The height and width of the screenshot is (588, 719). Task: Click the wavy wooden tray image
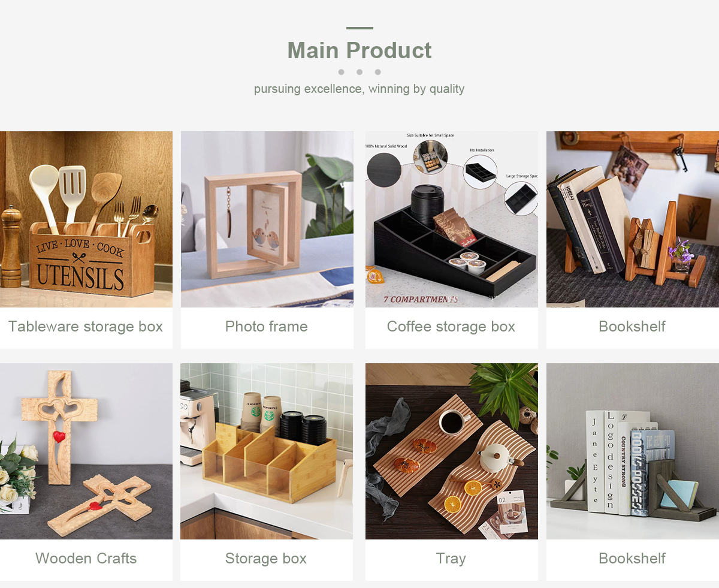(452, 451)
